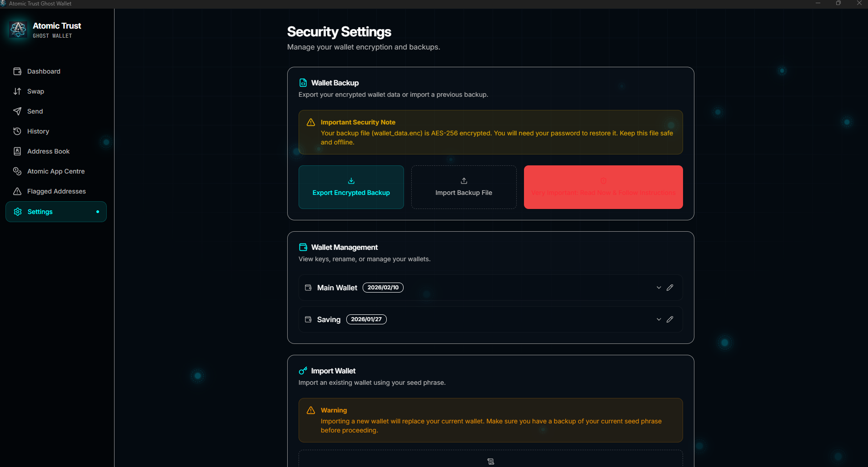View transaction History from the sidebar
The image size is (868, 467).
tap(56, 131)
